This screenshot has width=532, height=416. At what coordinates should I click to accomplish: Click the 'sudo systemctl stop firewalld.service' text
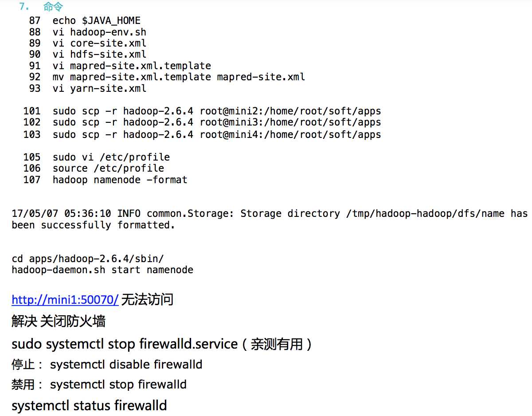click(x=125, y=344)
